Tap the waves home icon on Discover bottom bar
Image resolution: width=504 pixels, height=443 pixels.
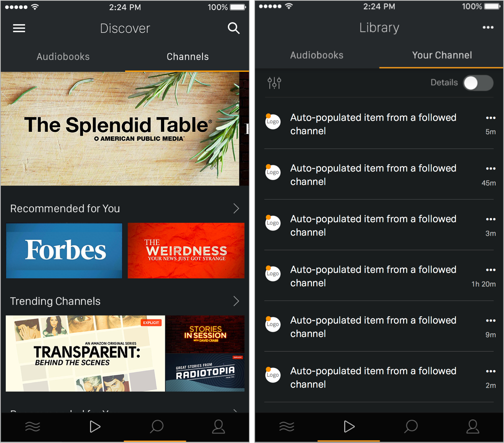click(x=33, y=427)
